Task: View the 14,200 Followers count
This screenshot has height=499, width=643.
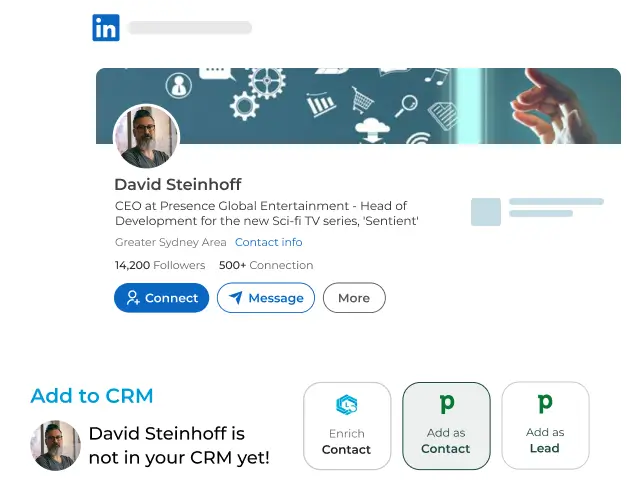Action: pyautogui.click(x=160, y=265)
